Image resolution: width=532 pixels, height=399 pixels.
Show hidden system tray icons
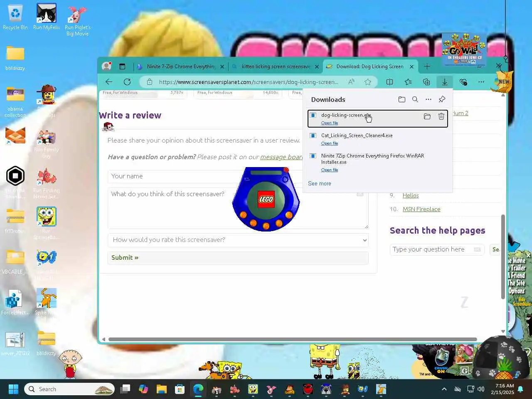point(444,389)
